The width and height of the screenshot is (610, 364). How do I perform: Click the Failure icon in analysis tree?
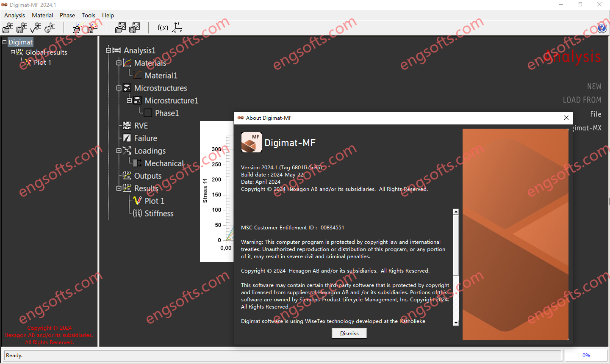[127, 138]
